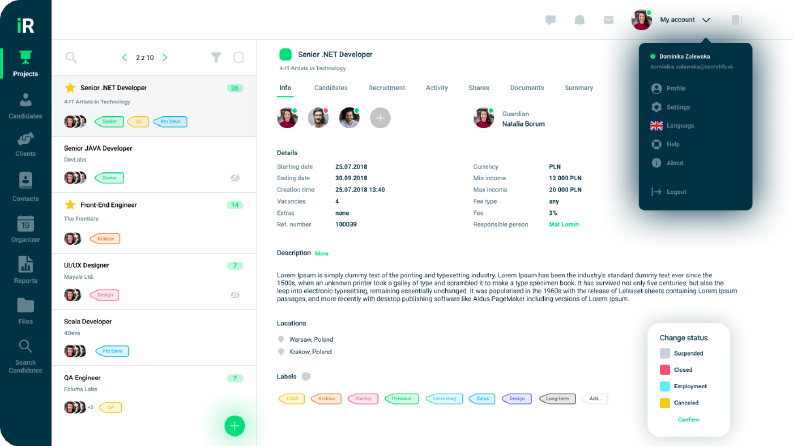Expand the description with More
793x446 pixels.
322,253
